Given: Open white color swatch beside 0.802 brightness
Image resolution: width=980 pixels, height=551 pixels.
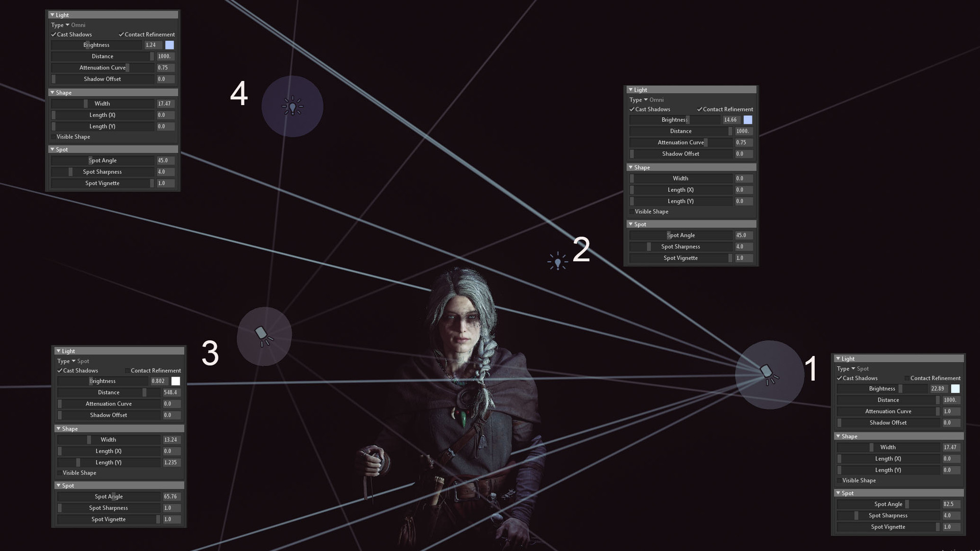Looking at the screenshot, I should tap(176, 381).
